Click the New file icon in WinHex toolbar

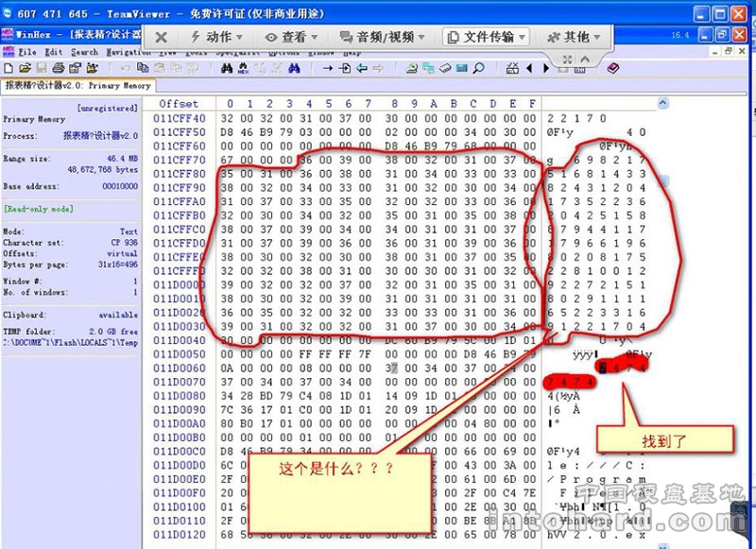[9, 69]
